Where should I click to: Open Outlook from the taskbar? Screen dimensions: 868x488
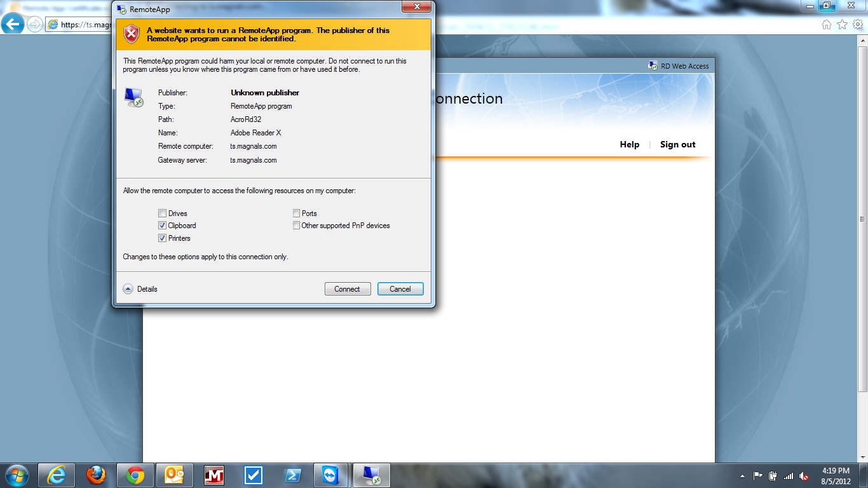point(174,475)
